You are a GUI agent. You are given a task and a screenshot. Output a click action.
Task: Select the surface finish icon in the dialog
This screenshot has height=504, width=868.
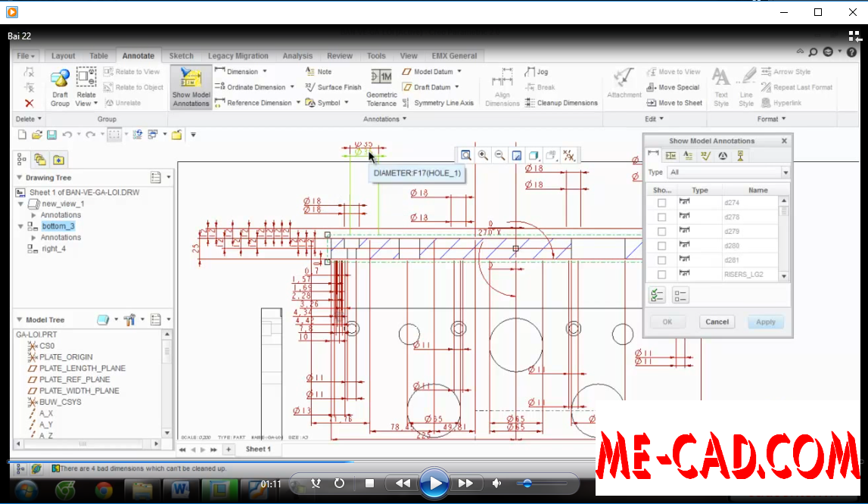click(x=705, y=155)
